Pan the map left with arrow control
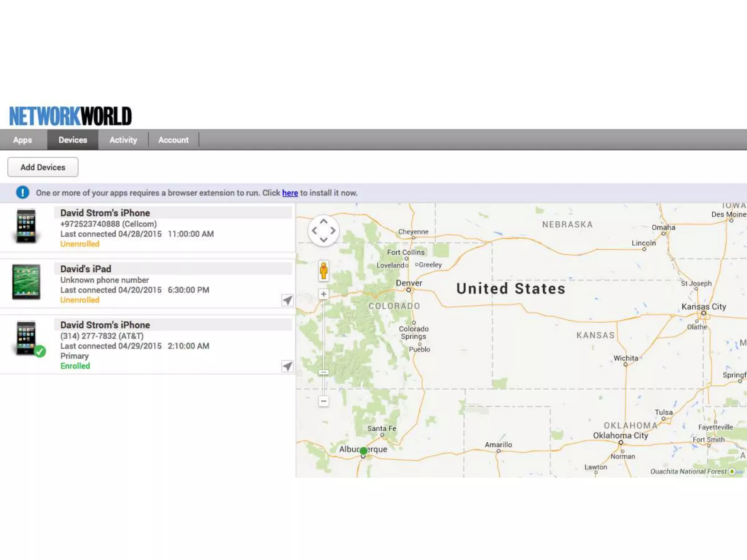Image resolution: width=747 pixels, height=560 pixels. 314,231
